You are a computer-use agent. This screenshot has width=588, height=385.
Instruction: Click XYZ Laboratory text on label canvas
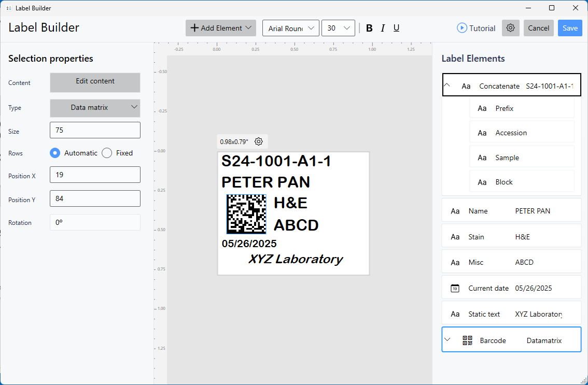point(296,259)
